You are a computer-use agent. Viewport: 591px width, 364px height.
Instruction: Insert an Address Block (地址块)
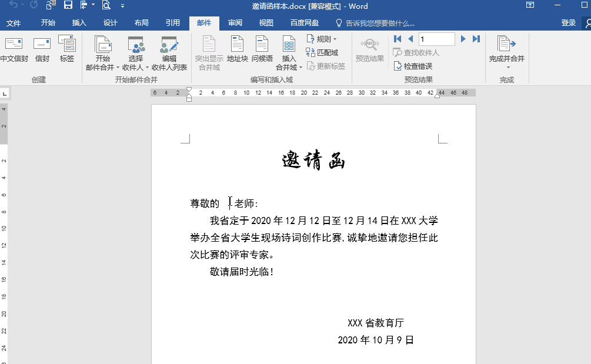[237, 49]
